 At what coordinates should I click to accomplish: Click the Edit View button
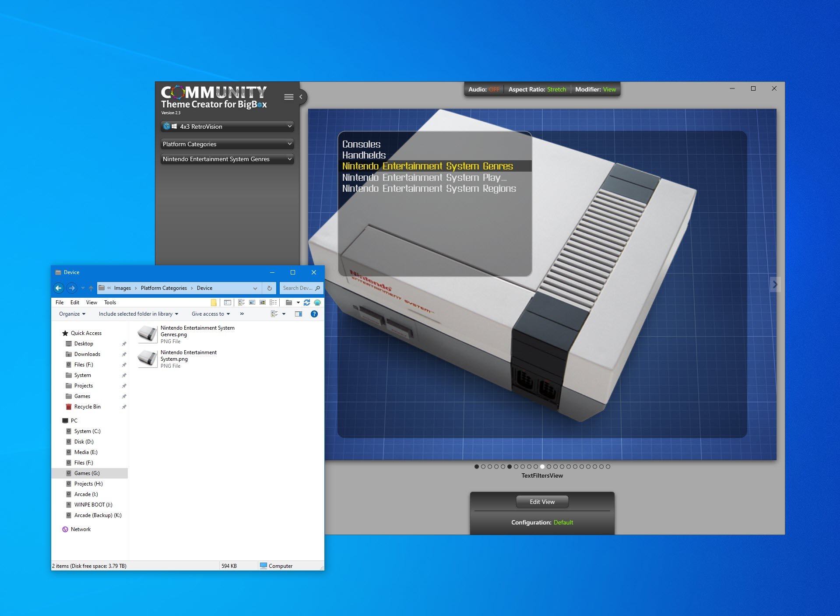542,502
